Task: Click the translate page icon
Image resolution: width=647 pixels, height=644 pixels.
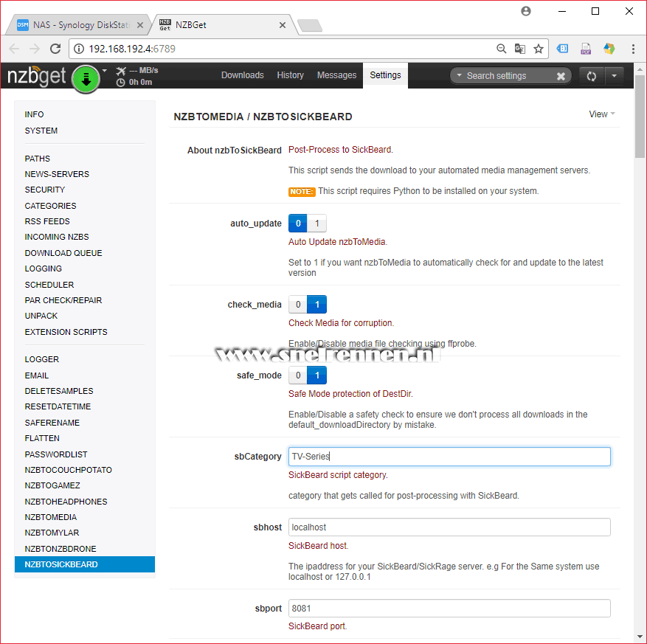Action: point(520,49)
